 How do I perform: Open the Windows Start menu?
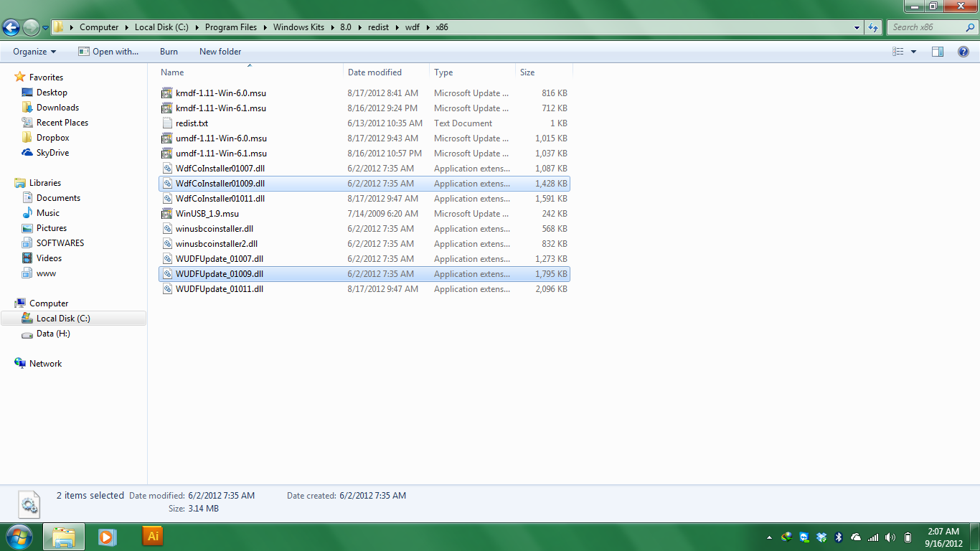(x=18, y=537)
